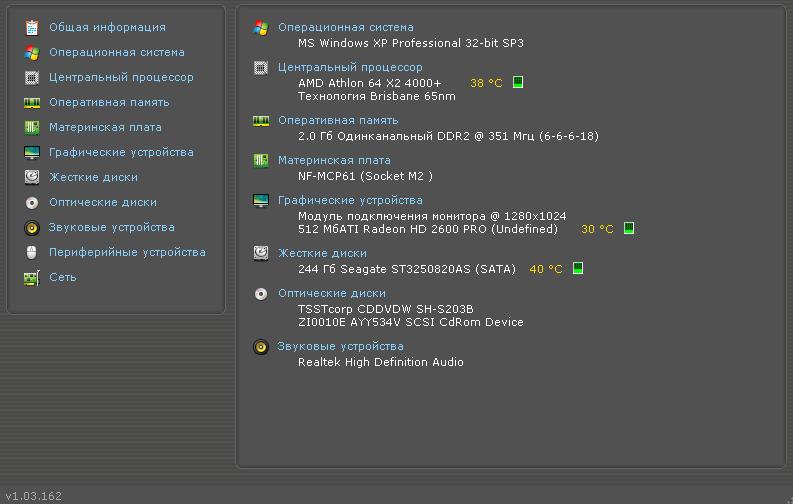The width and height of the screenshot is (793, 504).
Task: Click the hard drive icon in summary panel
Action: click(x=261, y=253)
